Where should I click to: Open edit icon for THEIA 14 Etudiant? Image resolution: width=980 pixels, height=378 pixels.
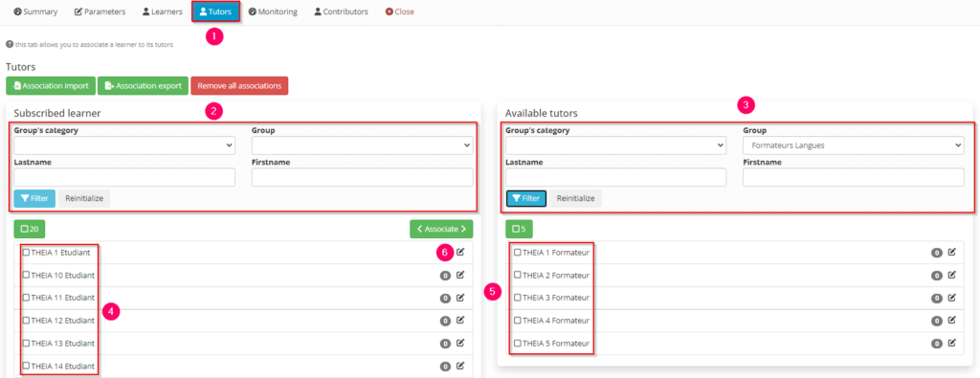(460, 366)
